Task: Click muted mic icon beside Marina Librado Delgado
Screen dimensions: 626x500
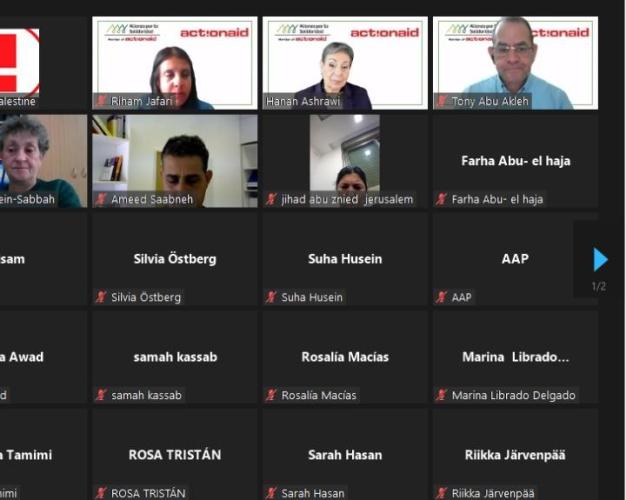Action: [442, 395]
